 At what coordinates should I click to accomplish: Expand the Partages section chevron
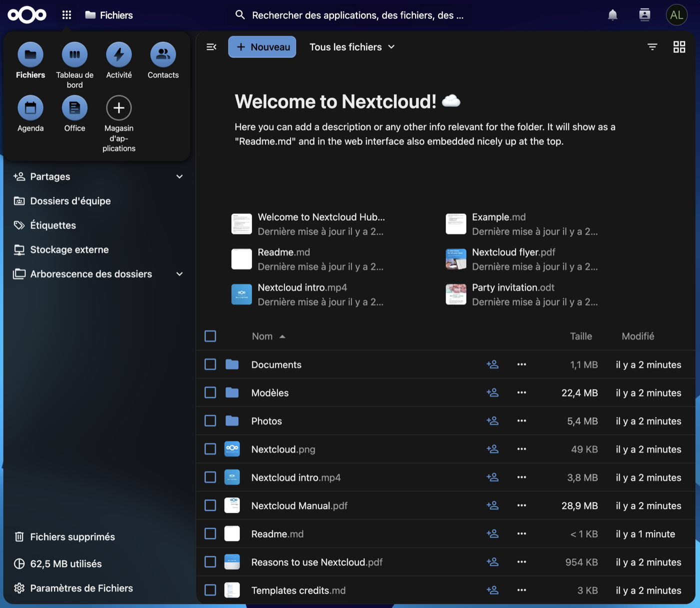tap(179, 177)
